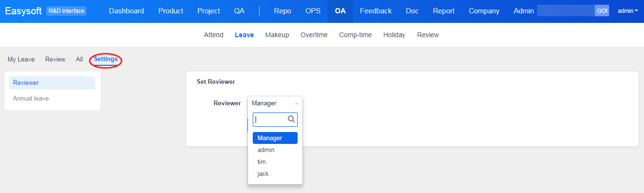Screen dimensions: 644x193
Task: Go to the Repo menu
Action: pos(282,11)
